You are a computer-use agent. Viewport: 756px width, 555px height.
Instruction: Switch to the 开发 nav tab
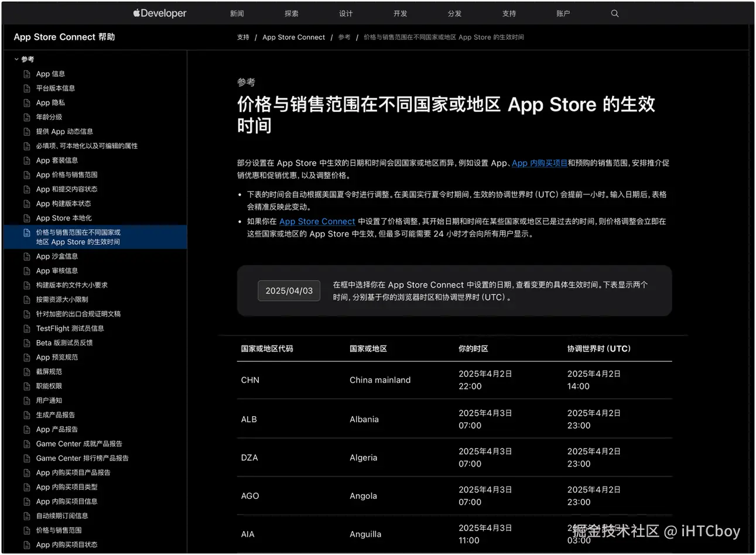400,13
